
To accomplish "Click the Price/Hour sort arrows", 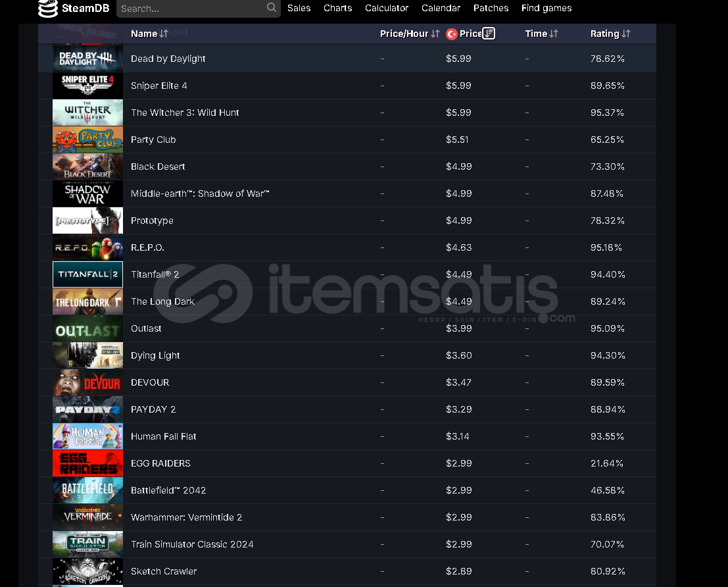I will [x=435, y=34].
